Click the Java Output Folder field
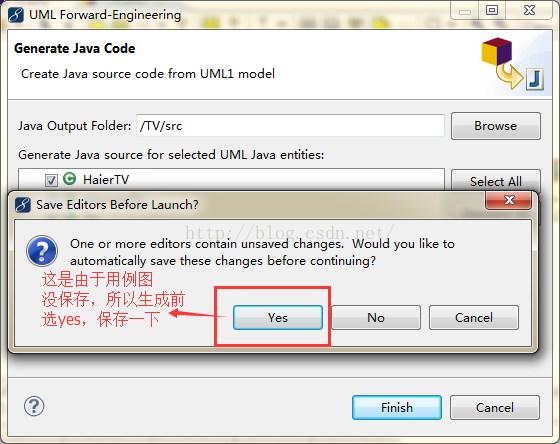Image resolution: width=560 pixels, height=444 pixels. click(x=290, y=126)
